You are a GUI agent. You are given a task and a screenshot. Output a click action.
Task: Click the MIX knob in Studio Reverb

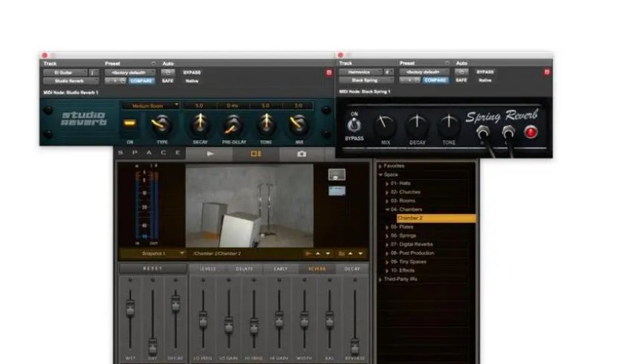pos(299,124)
